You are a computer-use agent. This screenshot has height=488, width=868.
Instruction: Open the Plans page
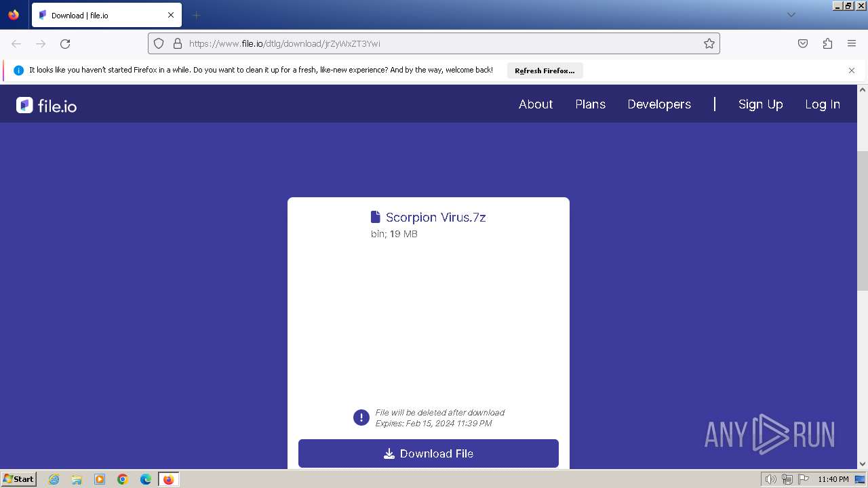point(591,104)
